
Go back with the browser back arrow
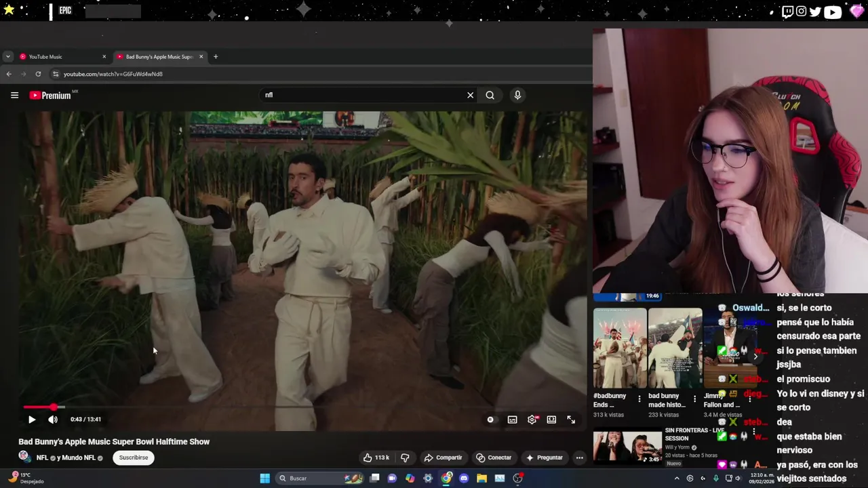pyautogui.click(x=9, y=74)
